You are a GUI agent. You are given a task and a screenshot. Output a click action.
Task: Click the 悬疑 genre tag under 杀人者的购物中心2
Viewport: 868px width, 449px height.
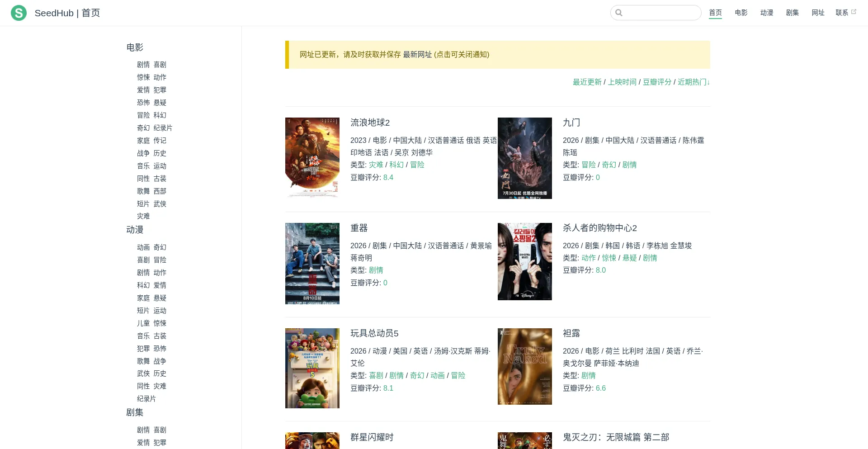click(630, 258)
